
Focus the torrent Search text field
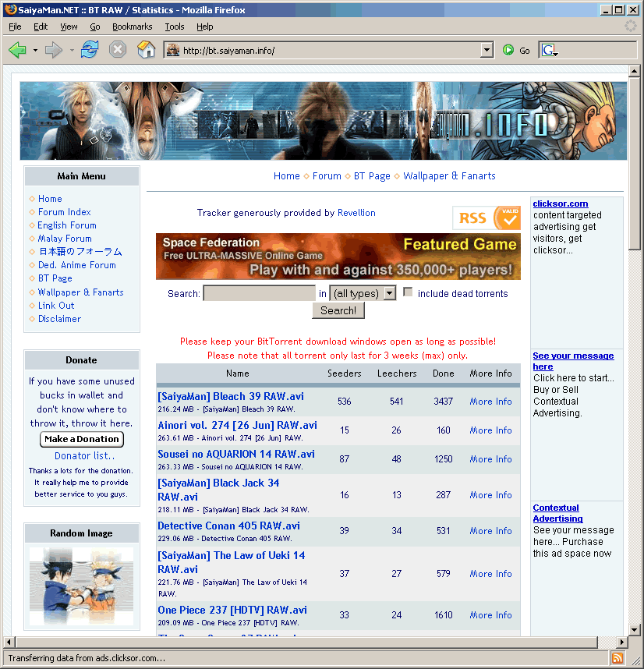tap(259, 293)
